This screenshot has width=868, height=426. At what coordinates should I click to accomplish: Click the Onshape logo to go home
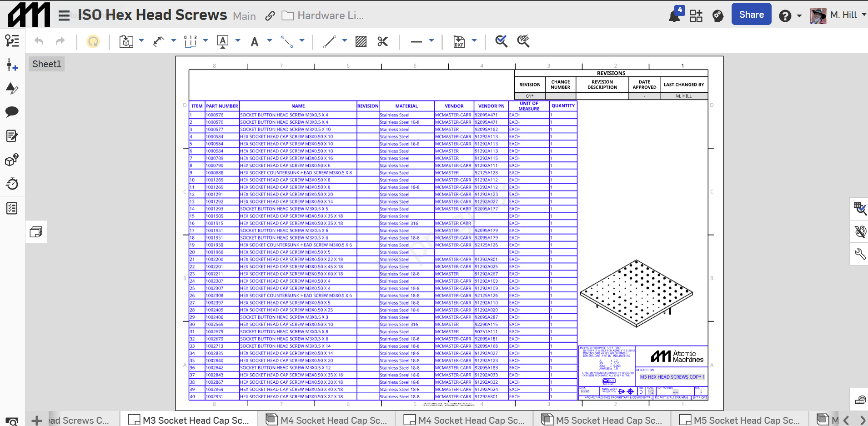[29, 15]
